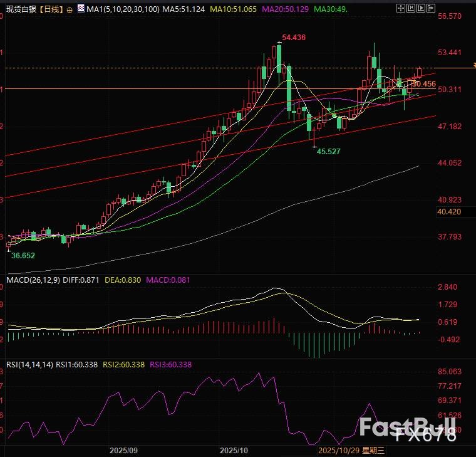The height and width of the screenshot is (457, 476).
Task: Click the 54.436 high price label
Action: (x=294, y=38)
